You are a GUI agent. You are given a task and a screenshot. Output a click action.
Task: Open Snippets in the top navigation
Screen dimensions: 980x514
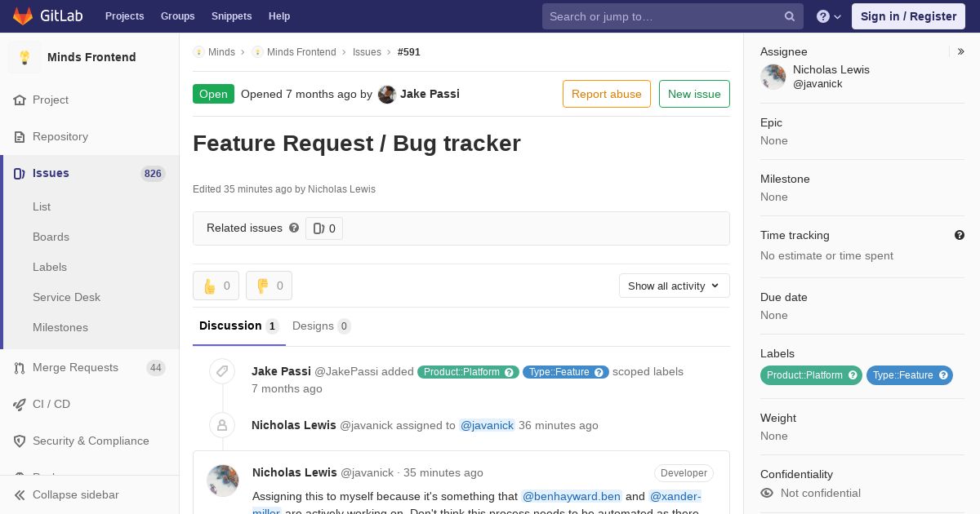coord(232,16)
